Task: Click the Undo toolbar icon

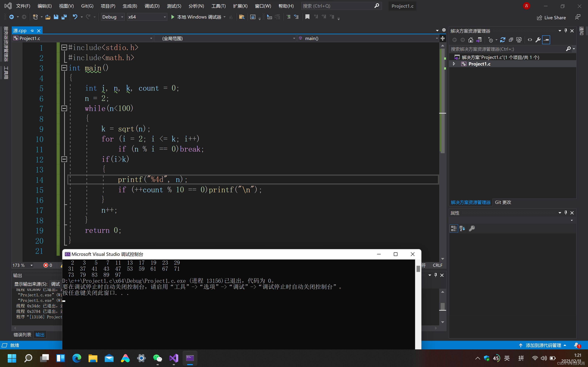Action: (x=75, y=17)
